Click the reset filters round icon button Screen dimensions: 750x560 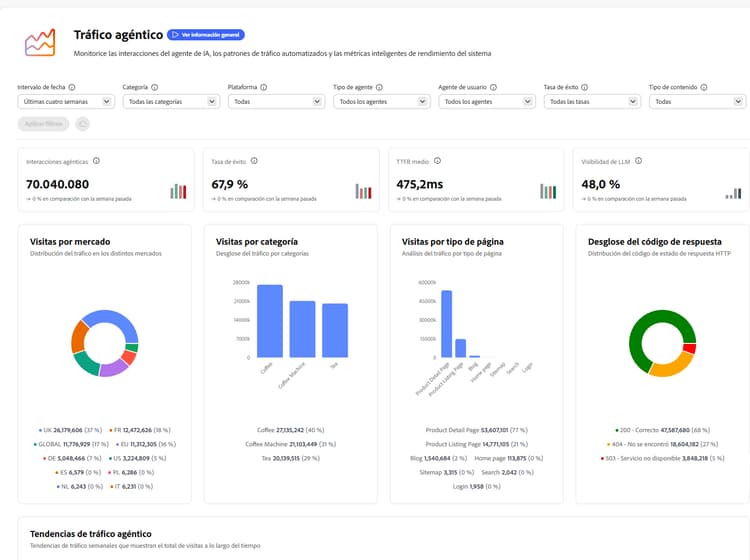click(83, 124)
